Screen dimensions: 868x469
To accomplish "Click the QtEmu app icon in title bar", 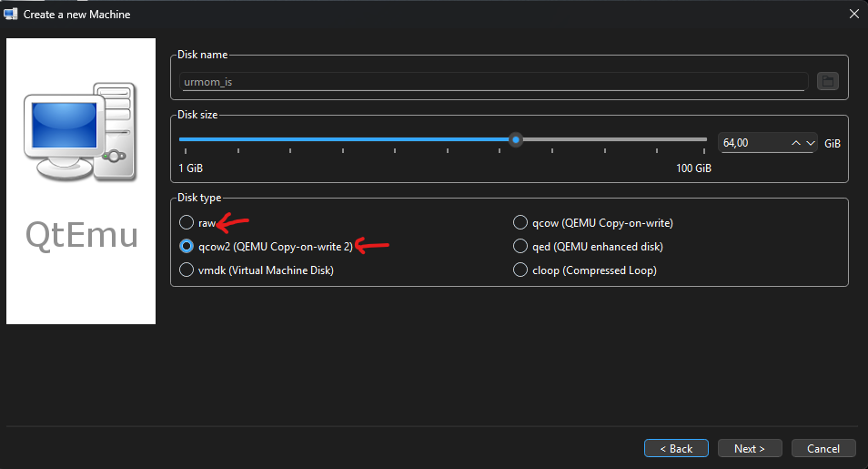I will [12, 14].
